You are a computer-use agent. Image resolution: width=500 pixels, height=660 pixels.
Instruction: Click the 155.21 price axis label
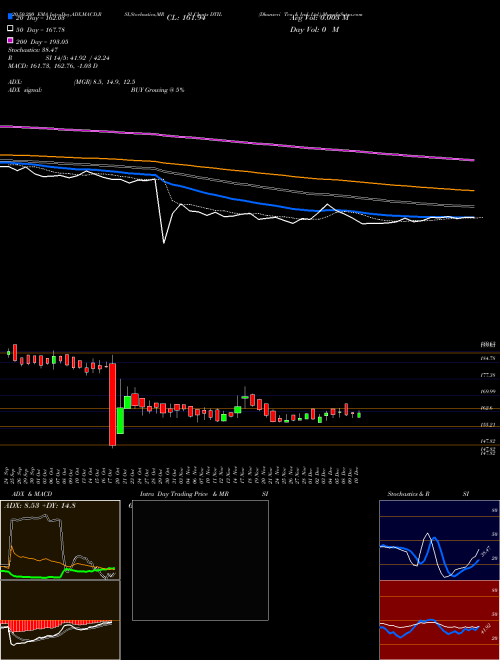coord(488,425)
